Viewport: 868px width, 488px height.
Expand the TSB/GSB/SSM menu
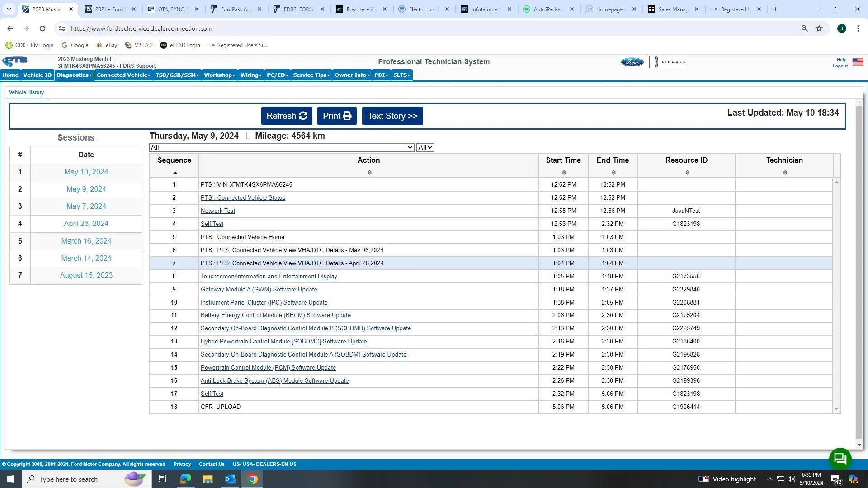click(x=177, y=75)
